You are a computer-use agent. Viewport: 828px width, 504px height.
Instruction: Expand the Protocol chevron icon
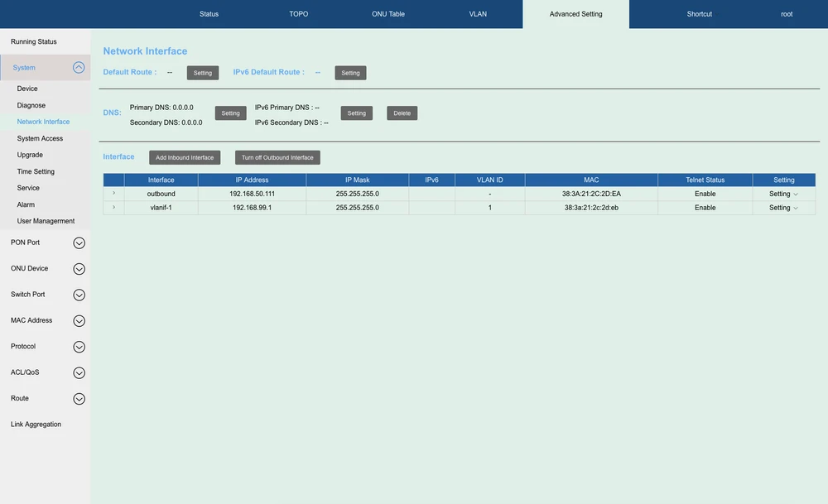tap(79, 347)
